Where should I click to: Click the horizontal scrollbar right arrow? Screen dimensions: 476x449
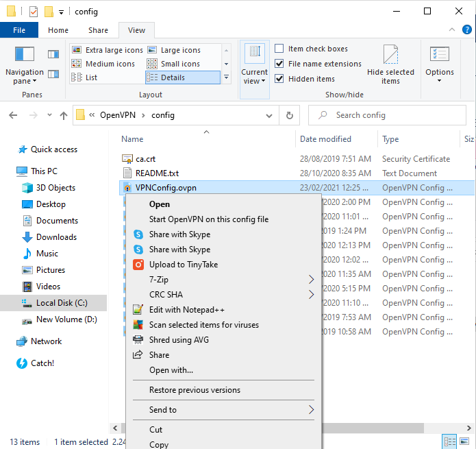[469, 428]
